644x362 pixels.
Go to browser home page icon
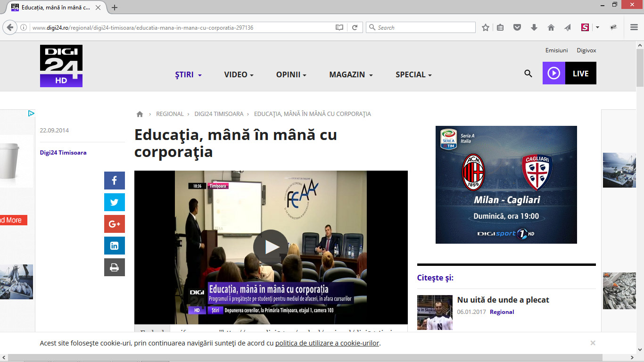click(551, 27)
